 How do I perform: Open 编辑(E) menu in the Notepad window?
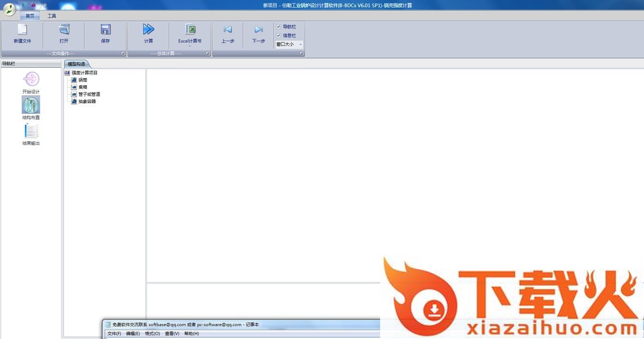click(133, 334)
